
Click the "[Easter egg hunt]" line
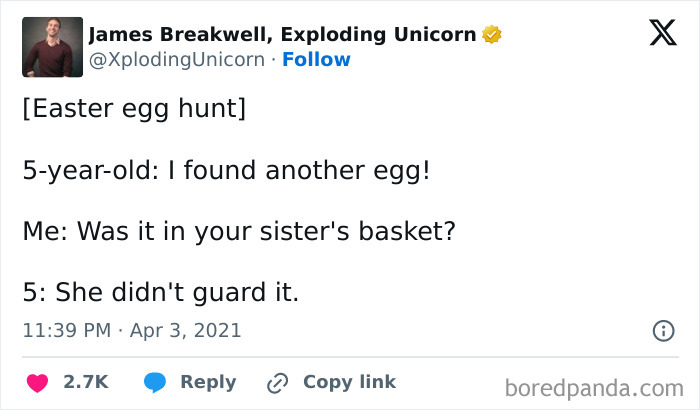click(133, 108)
